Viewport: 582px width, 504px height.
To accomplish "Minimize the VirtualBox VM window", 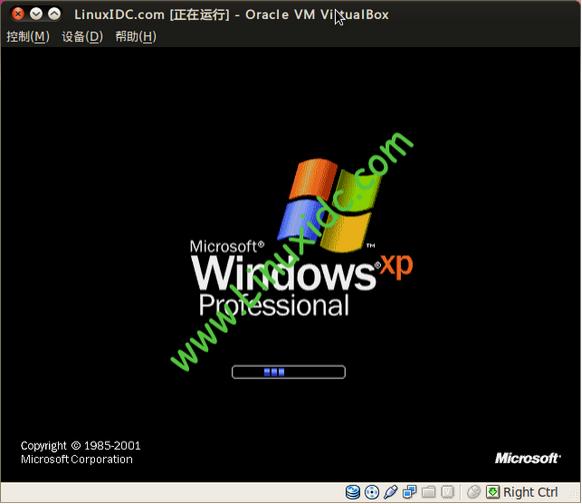I will [36, 14].
